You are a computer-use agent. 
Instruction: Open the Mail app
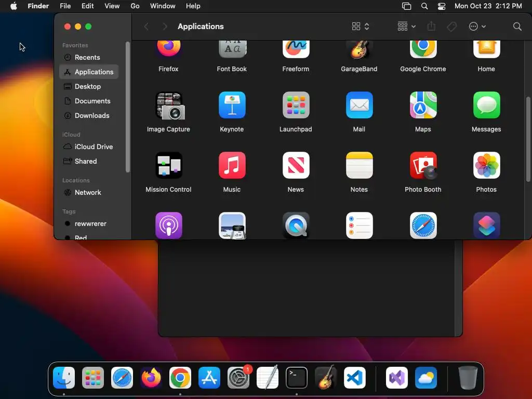coord(360,105)
